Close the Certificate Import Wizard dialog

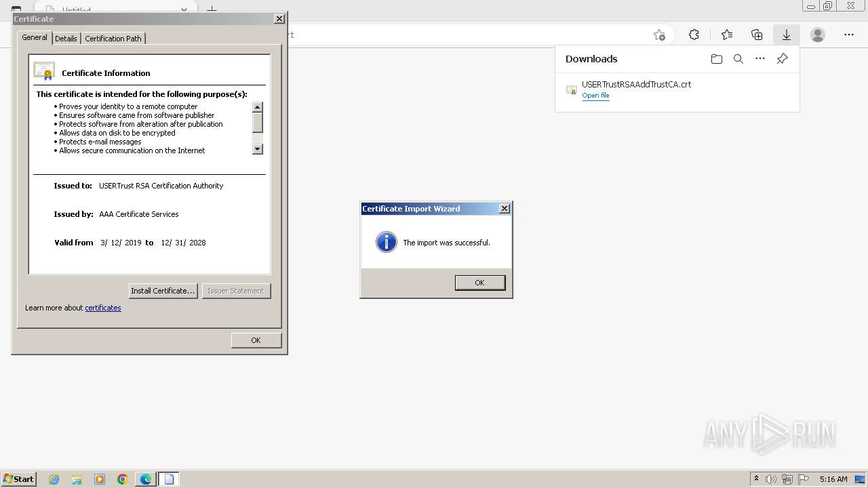(x=505, y=209)
